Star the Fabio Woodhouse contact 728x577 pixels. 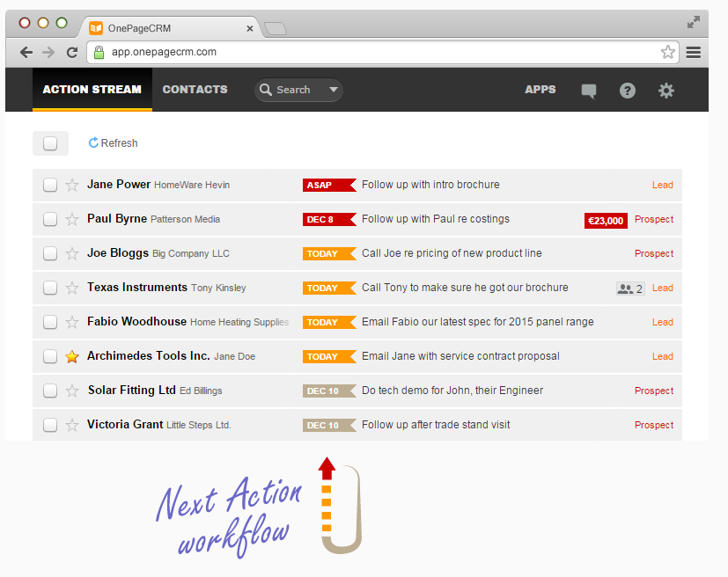pos(72,322)
